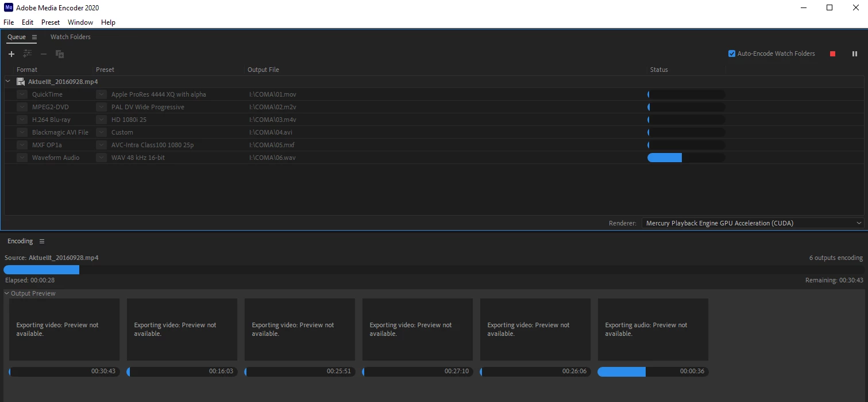The image size is (868, 402).
Task: Click the overall source encoding progress bar
Action: (x=434, y=270)
